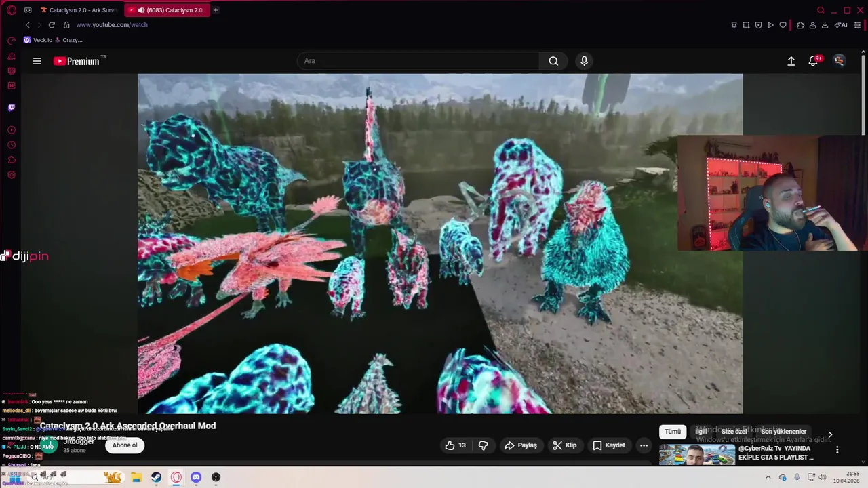Switch to the Cataclysm 2.0 - Ark Survival tab
Viewport: 868px width, 488px height.
79,10
